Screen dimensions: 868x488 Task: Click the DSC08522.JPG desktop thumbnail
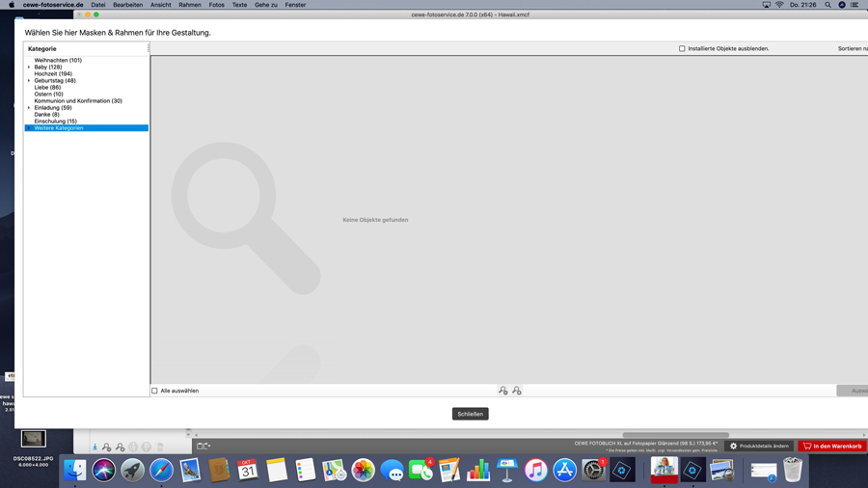tap(33, 439)
